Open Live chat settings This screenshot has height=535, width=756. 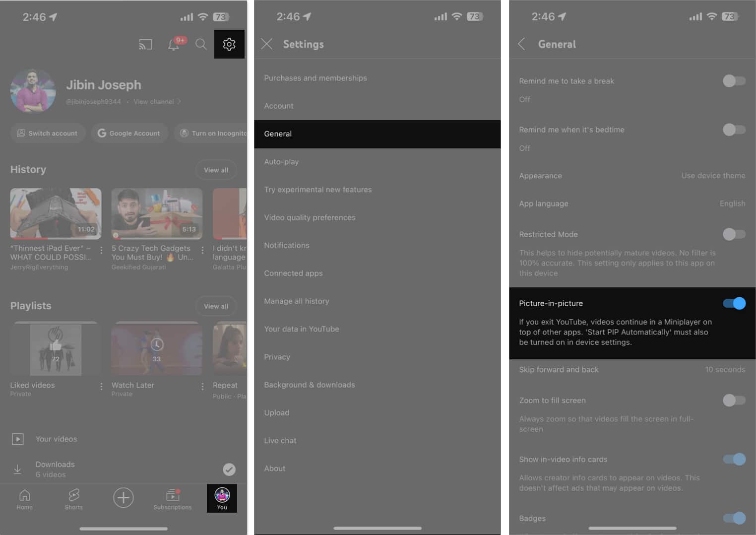tap(377, 440)
